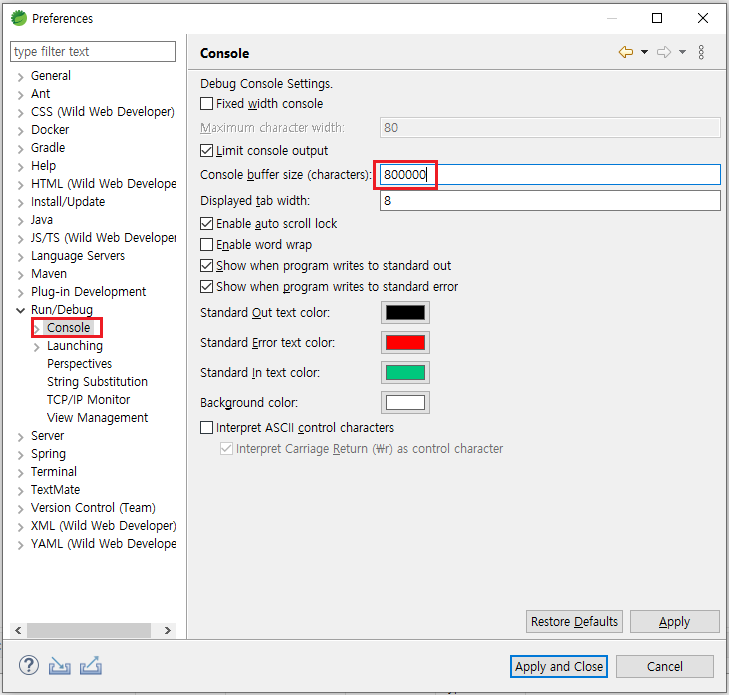Uncheck Limit console output
The image size is (729, 695).
[x=207, y=151]
